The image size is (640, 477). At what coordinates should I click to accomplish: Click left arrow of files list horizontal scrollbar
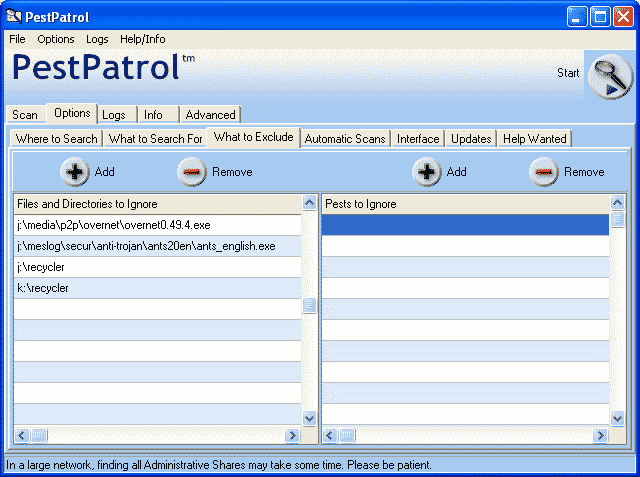[22, 435]
